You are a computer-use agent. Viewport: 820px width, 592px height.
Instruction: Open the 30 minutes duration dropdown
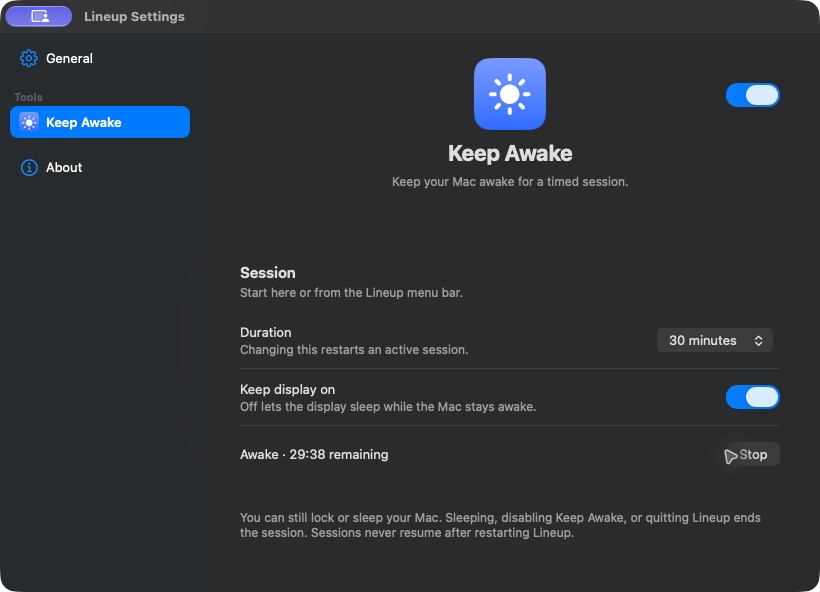714,340
